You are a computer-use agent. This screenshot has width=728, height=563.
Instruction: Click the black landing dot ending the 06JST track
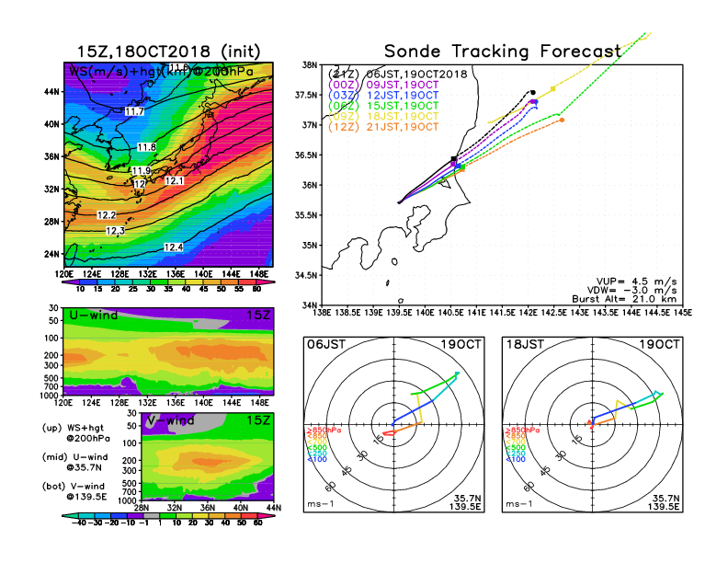pyautogui.click(x=532, y=92)
